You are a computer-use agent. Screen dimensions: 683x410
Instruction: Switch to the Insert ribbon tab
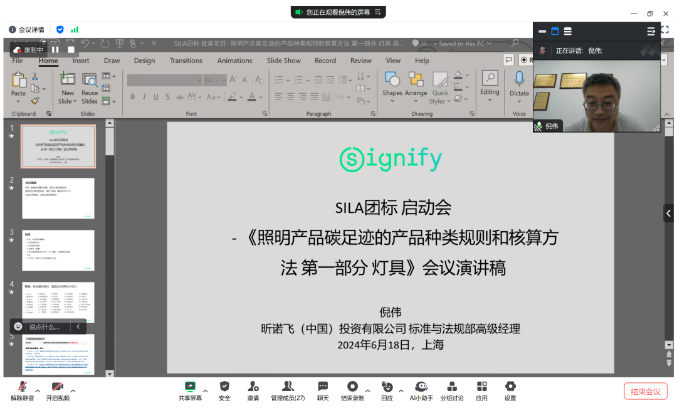(81, 61)
